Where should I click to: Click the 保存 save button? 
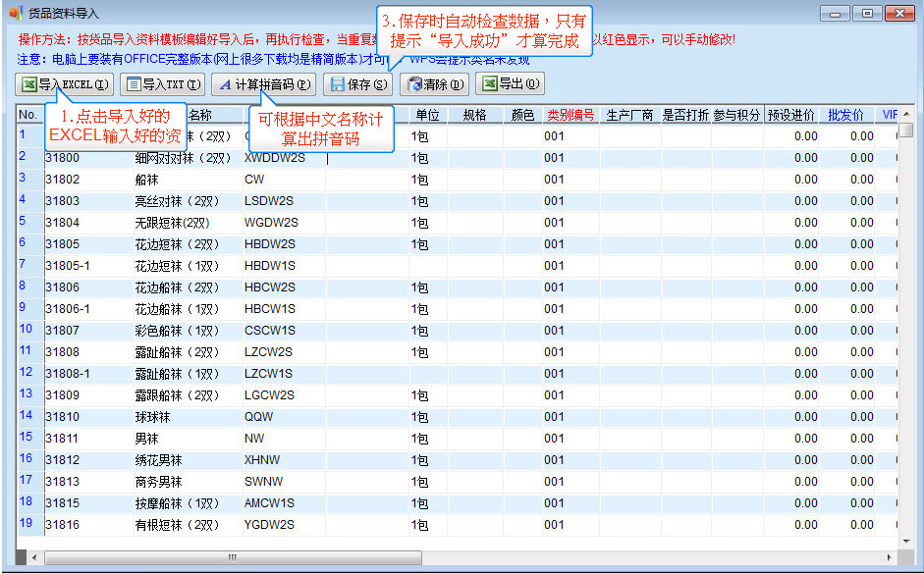(x=357, y=84)
